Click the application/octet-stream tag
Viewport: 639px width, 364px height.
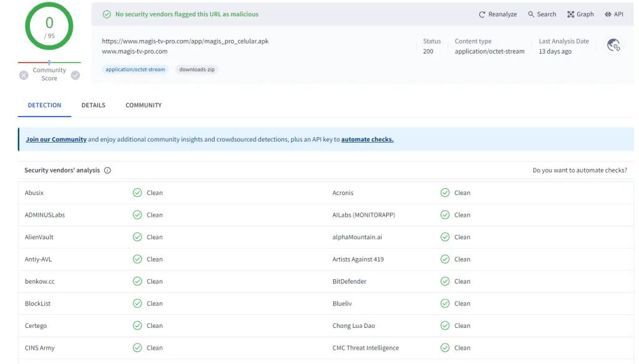(x=135, y=69)
